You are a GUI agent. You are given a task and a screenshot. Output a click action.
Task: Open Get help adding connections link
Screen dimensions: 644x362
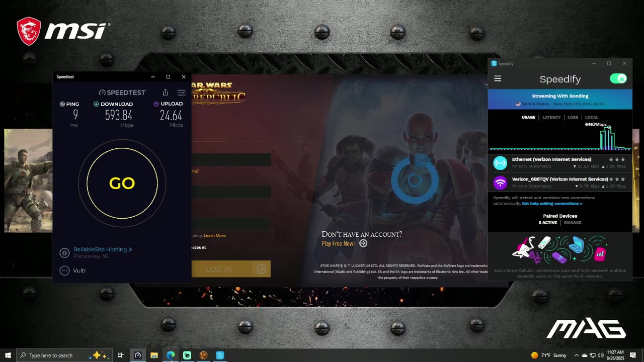pos(552,204)
